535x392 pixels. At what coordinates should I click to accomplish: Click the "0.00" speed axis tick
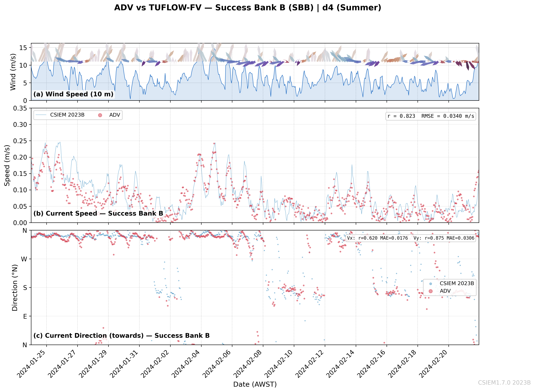(20, 223)
